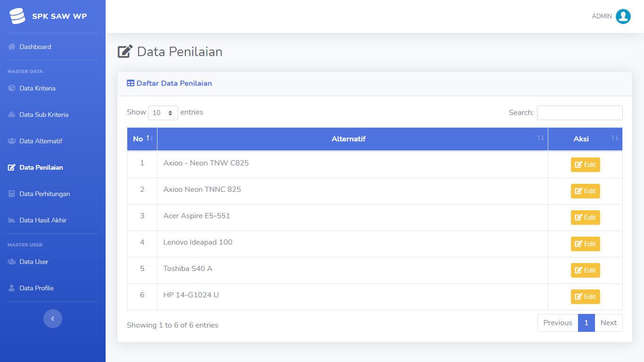This screenshot has height=362, width=644.
Task: Click the Data Profile person icon
Action: [12, 288]
